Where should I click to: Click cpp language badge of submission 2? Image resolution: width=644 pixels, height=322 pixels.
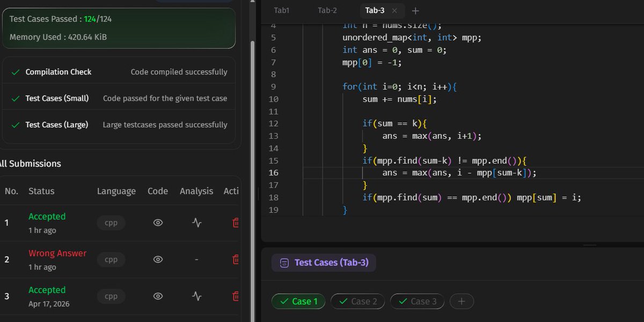tap(111, 259)
